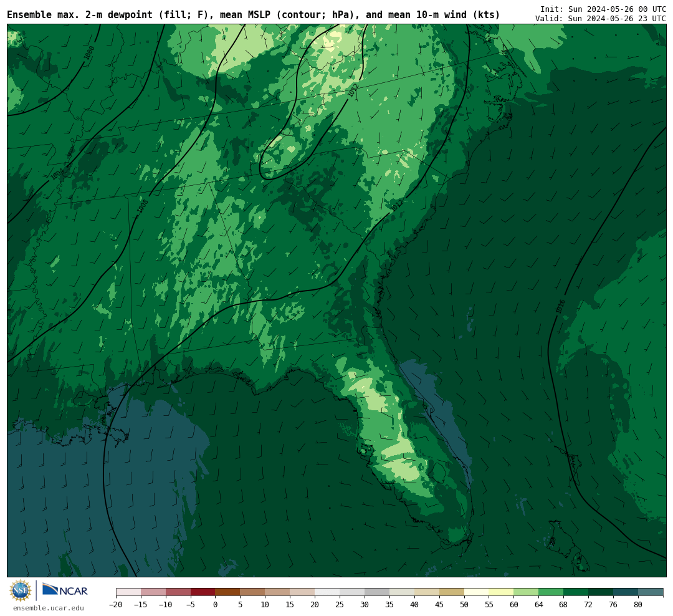Screen dimensions: 673x616
Task: Click the Valid: Sun 2024-05-26 23 UTC text
Action: coord(601,19)
